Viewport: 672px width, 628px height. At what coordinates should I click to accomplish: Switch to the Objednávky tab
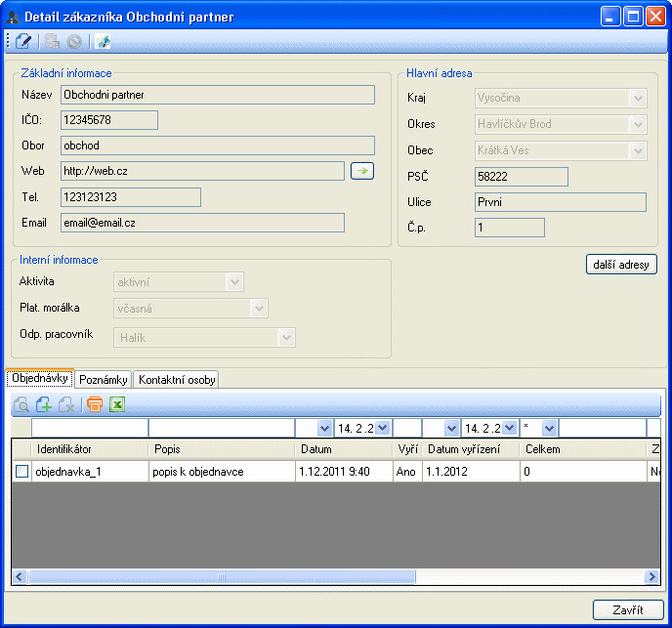click(x=40, y=378)
